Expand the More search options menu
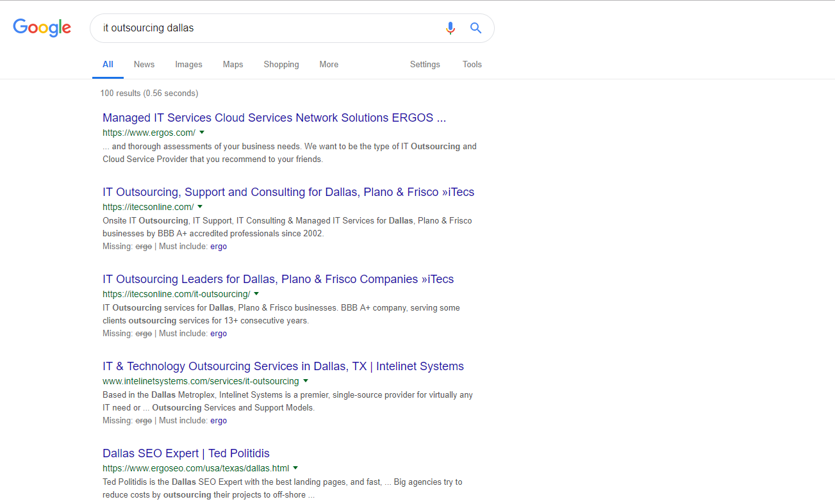Screen dimensions: 835x504 coord(329,64)
